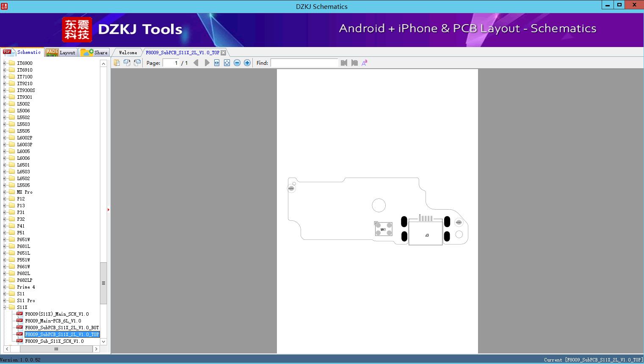Collapse side panel with red splitter arrow
The height and width of the screenshot is (364, 644).
(x=108, y=210)
